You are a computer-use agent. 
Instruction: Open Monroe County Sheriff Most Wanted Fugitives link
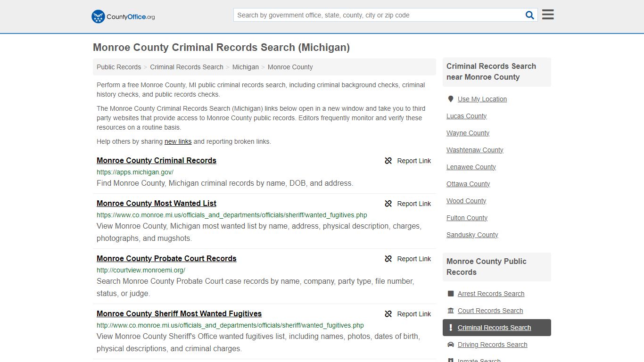pos(179,313)
